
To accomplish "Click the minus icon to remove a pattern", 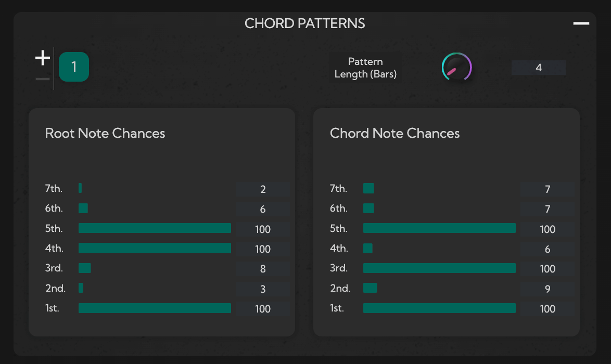I will [42, 79].
